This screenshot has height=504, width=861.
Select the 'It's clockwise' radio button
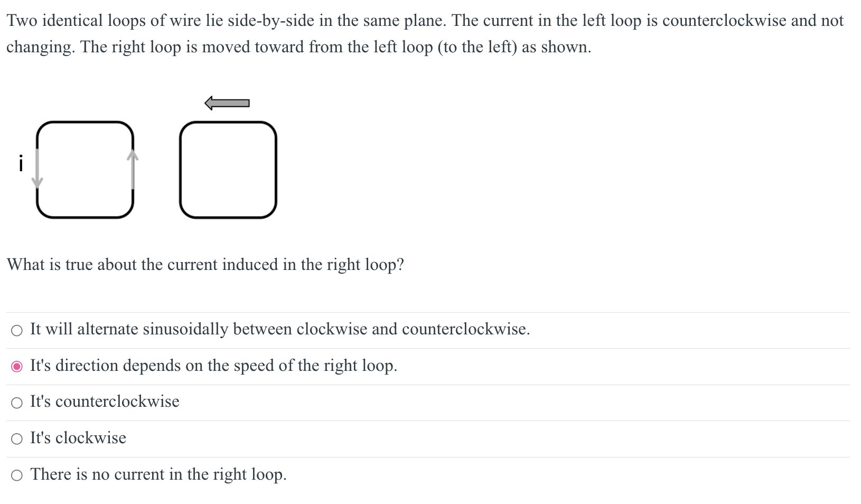click(17, 438)
